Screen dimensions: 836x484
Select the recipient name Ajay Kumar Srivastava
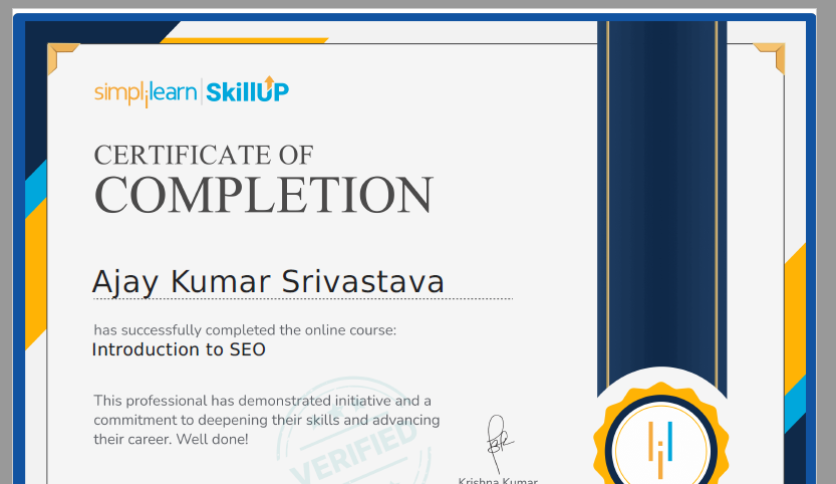click(268, 282)
